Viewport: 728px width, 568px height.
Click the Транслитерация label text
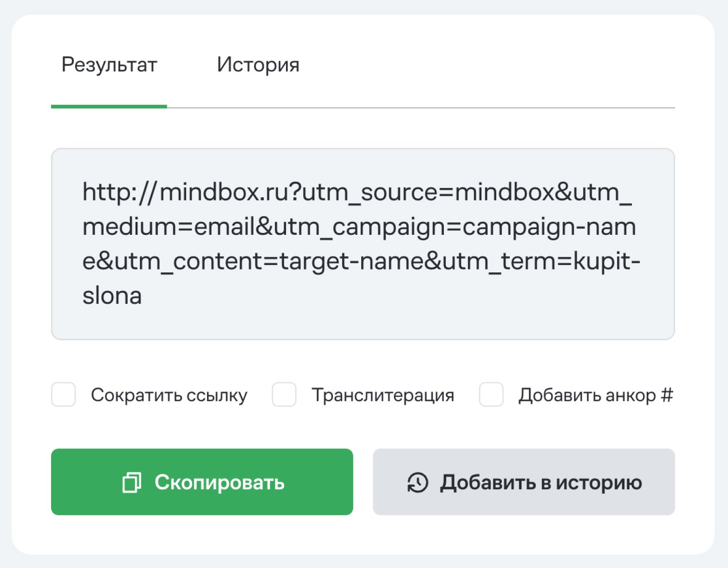[383, 395]
